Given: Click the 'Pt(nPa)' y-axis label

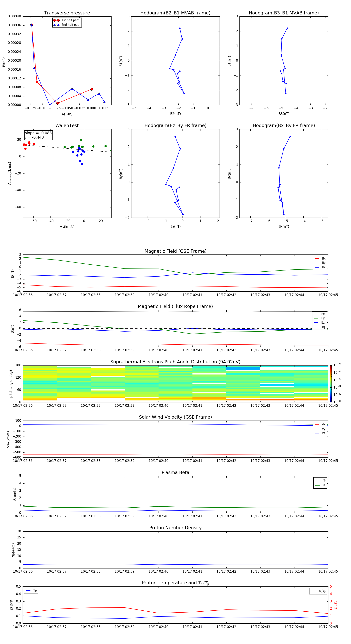Looking at the screenshot, I should pyautogui.click(x=4, y=61).
